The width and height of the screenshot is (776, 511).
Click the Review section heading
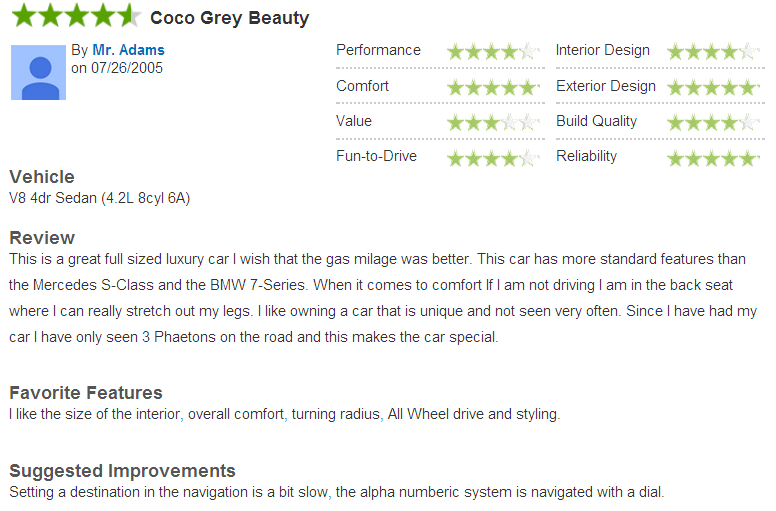(x=42, y=238)
